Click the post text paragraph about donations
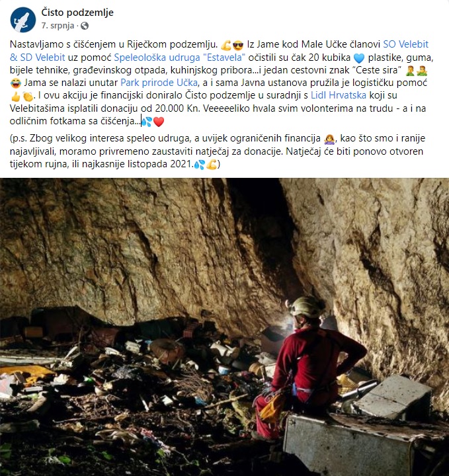The height and width of the screenshot is (476, 449). coord(218,151)
